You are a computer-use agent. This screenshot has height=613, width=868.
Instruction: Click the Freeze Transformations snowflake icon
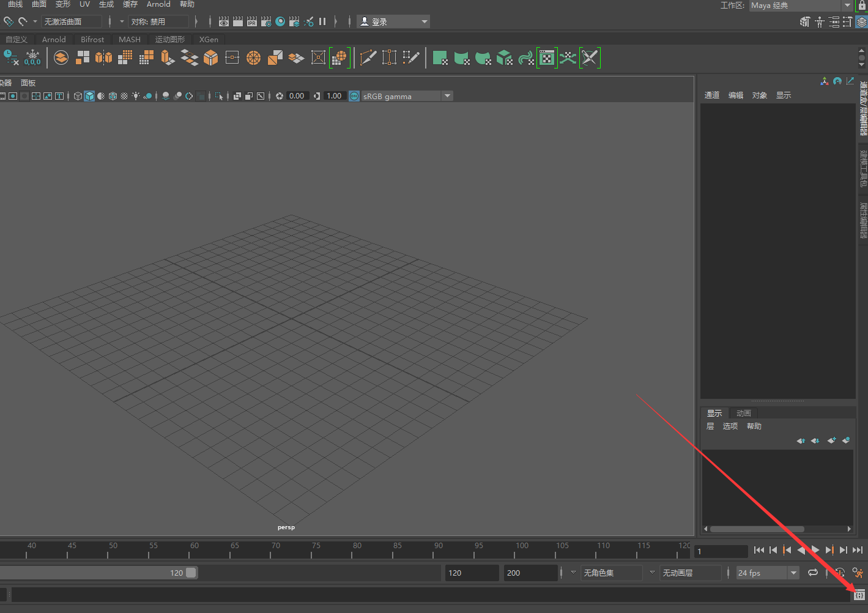coord(32,58)
